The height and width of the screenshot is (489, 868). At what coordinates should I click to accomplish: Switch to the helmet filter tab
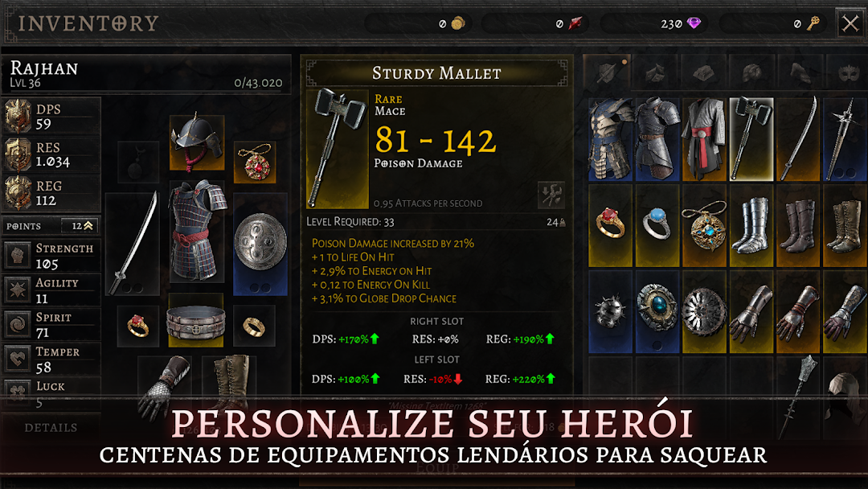point(752,72)
